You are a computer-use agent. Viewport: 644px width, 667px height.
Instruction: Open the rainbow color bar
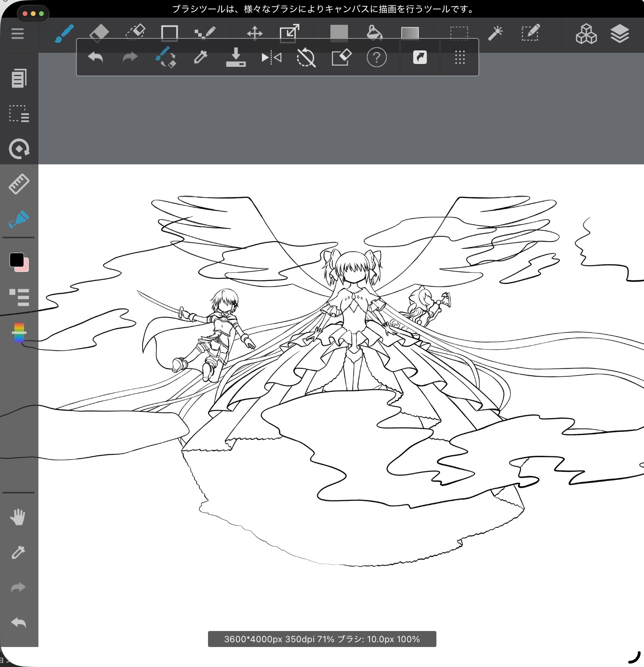click(x=19, y=333)
